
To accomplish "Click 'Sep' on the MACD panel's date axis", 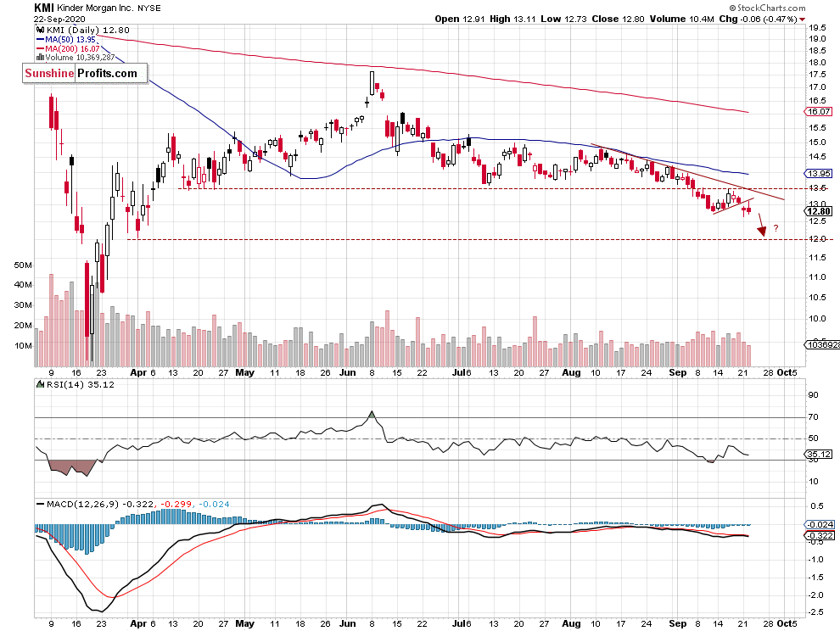I will (677, 623).
